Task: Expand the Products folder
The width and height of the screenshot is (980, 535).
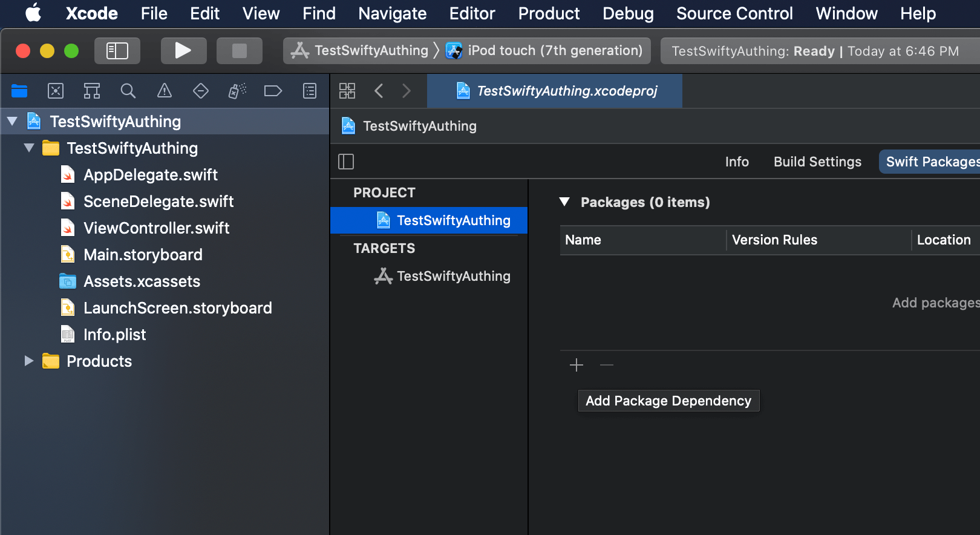Action: (28, 361)
